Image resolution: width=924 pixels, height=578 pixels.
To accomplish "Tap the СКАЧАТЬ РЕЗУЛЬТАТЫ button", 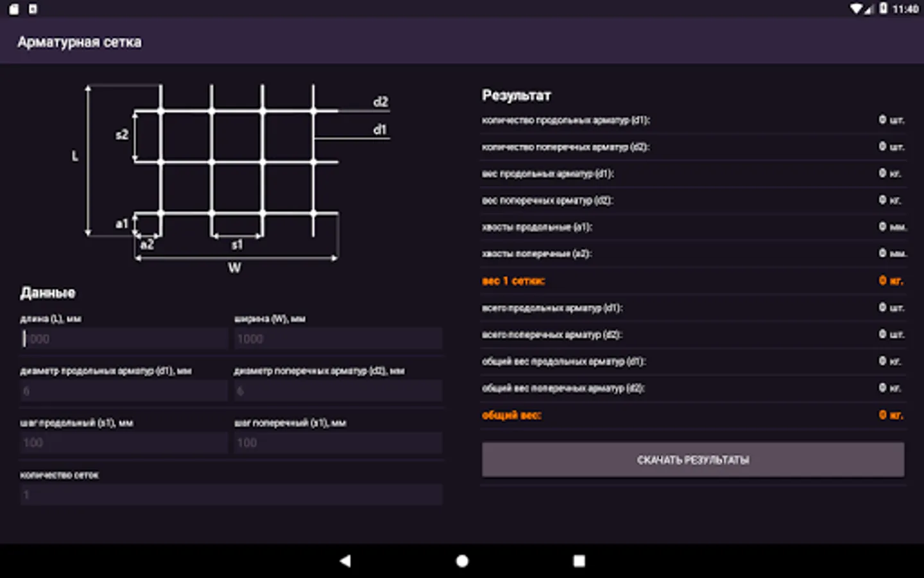I will pyautogui.click(x=693, y=460).
